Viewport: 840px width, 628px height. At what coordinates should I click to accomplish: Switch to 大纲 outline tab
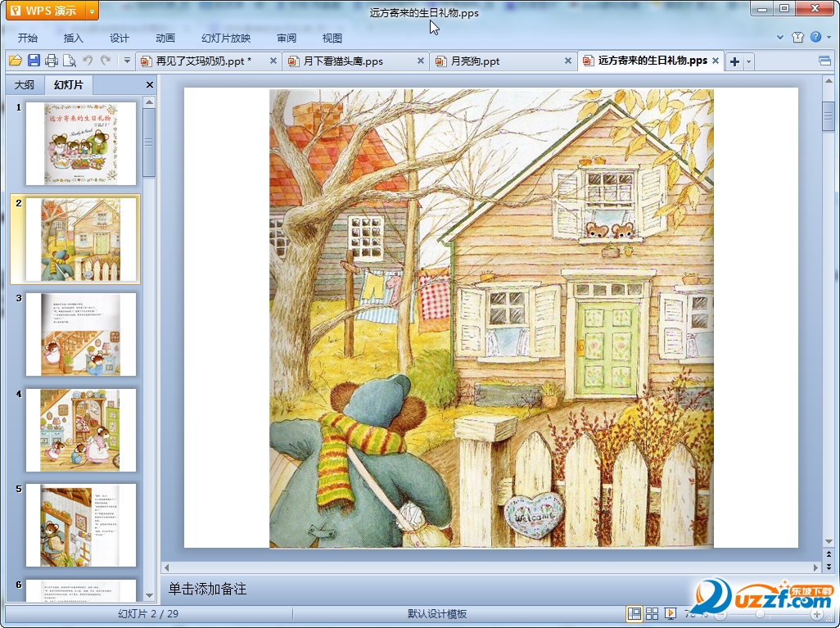(25, 84)
